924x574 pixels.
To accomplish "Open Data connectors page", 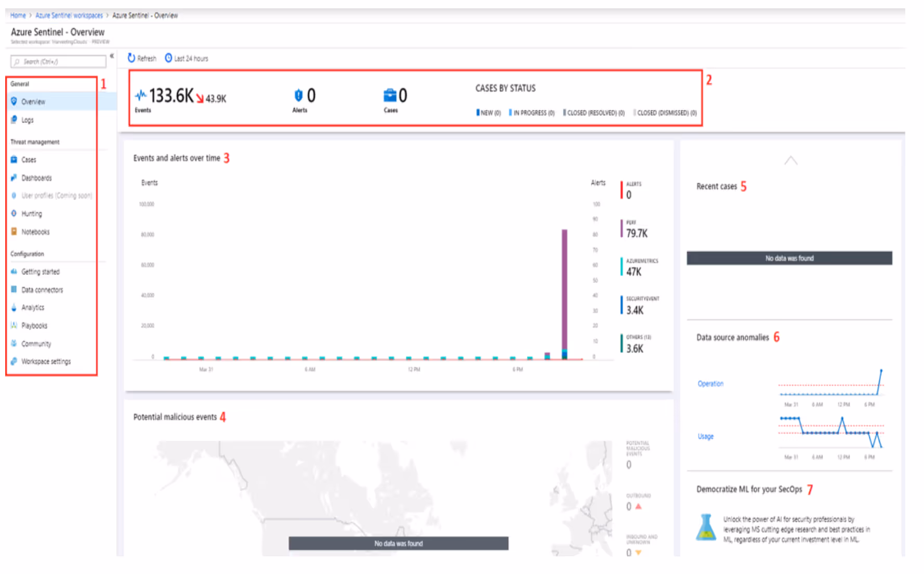I will pos(42,290).
